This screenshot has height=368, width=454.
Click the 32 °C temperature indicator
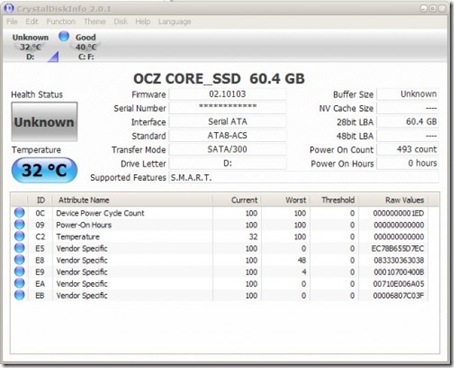(x=44, y=170)
